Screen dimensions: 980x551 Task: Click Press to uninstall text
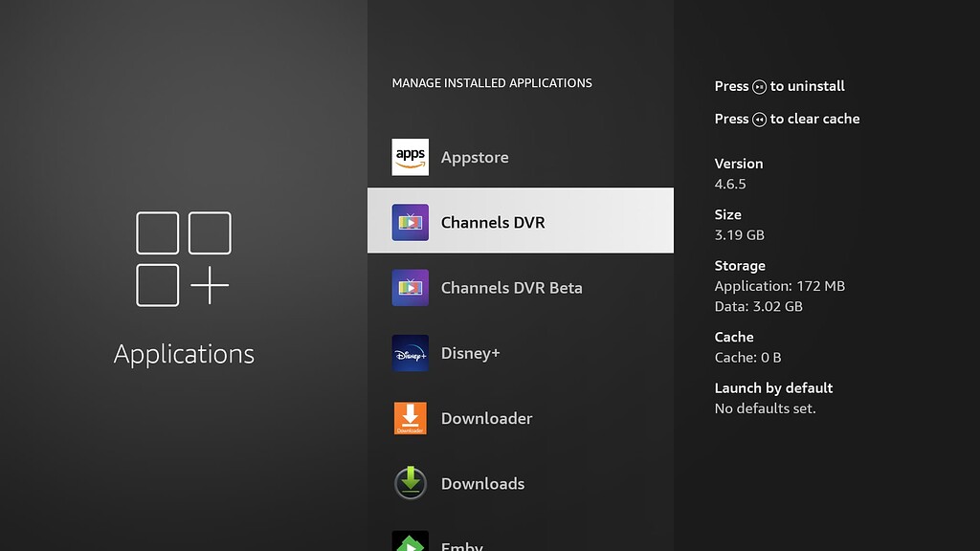click(779, 86)
